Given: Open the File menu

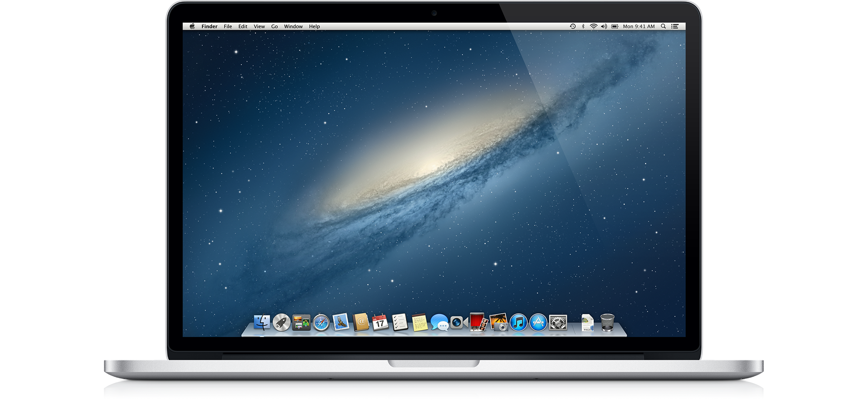Looking at the screenshot, I should (228, 26).
